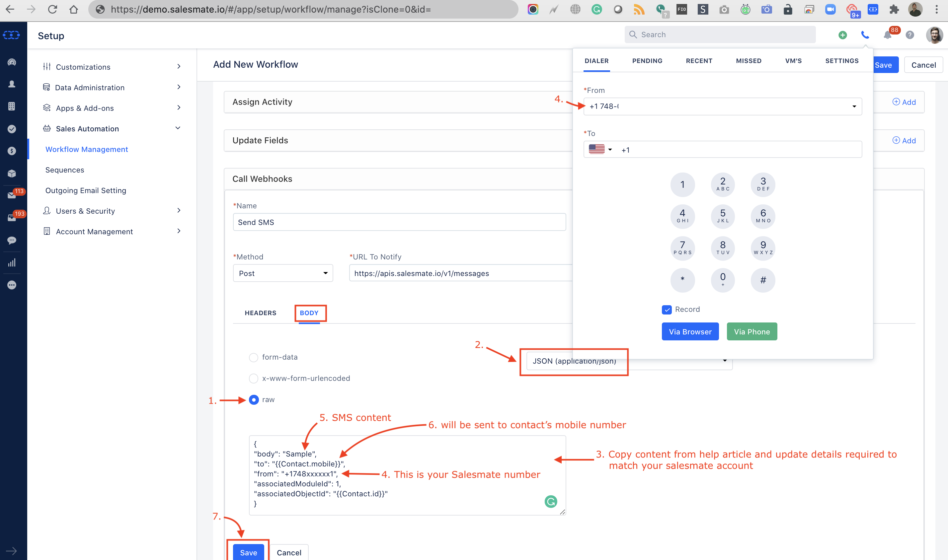This screenshot has height=560, width=948.
Task: Expand the Account Management section
Action: [112, 231]
